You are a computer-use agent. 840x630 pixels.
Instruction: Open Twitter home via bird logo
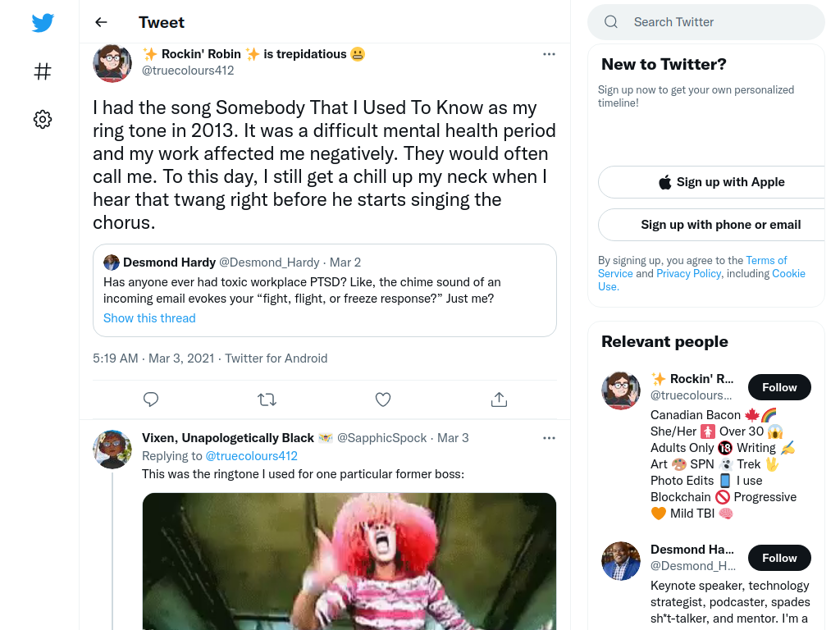[x=43, y=22]
